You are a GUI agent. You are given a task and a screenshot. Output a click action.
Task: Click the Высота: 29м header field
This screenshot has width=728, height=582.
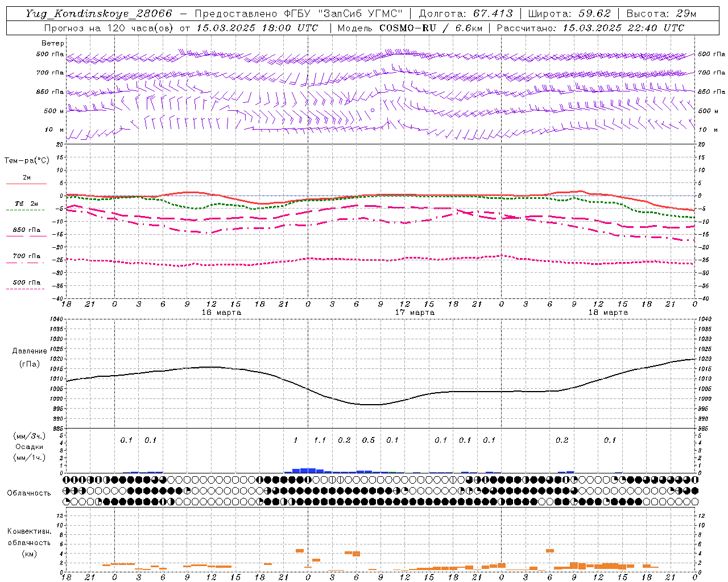point(661,14)
